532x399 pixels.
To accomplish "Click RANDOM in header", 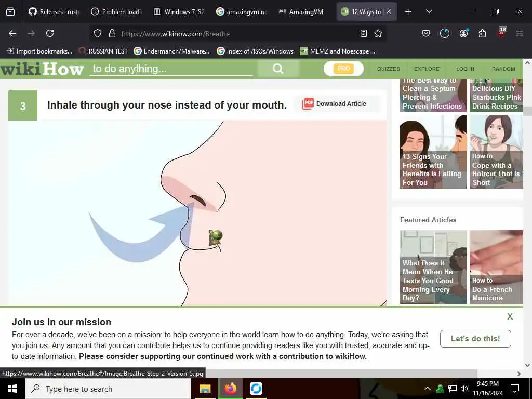I will pyautogui.click(x=503, y=69).
